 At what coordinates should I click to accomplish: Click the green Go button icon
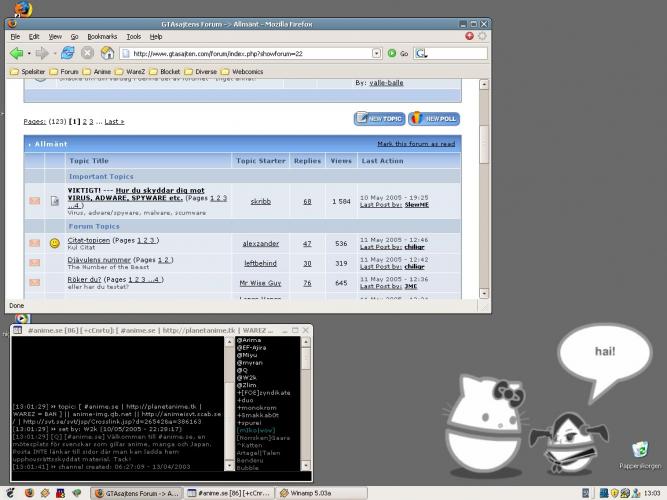pos(392,53)
